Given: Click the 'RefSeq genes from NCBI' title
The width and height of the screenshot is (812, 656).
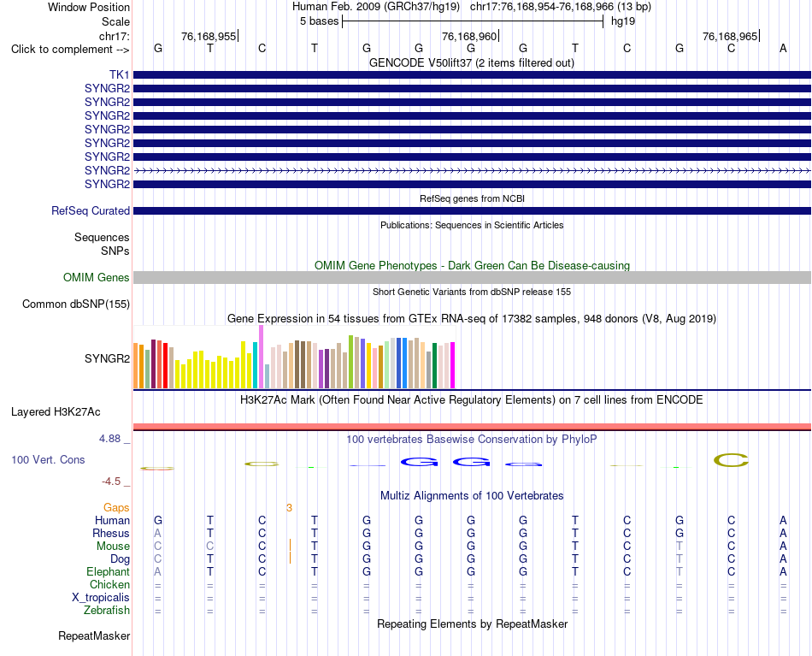Looking at the screenshot, I should point(473,198).
